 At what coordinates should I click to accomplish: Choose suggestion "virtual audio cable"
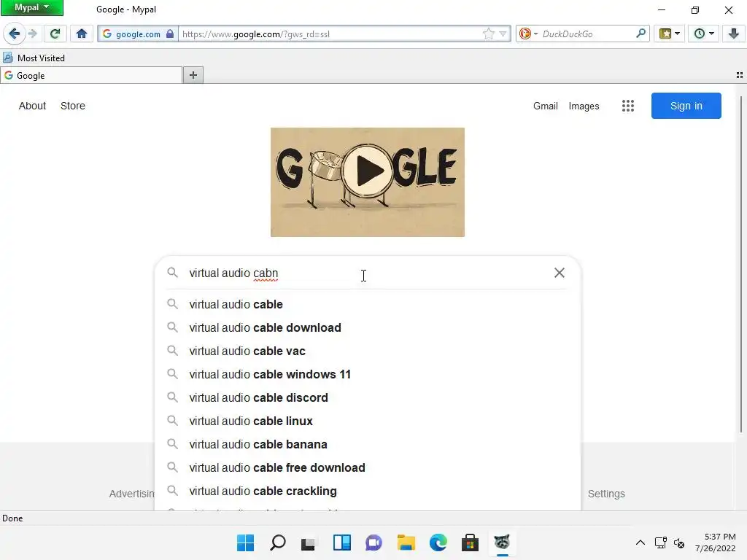point(368,304)
